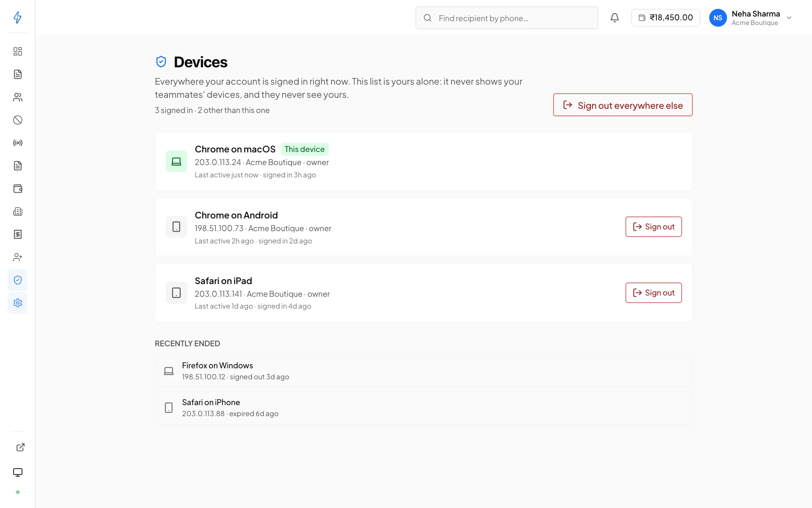812x508 pixels.
Task: Select "Safari on iPad" device name
Action: coord(223,281)
